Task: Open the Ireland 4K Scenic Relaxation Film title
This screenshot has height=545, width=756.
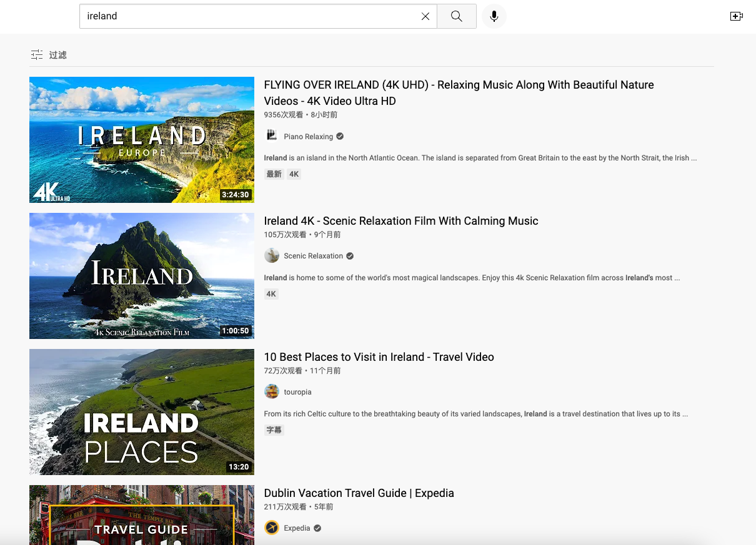Action: pos(401,221)
